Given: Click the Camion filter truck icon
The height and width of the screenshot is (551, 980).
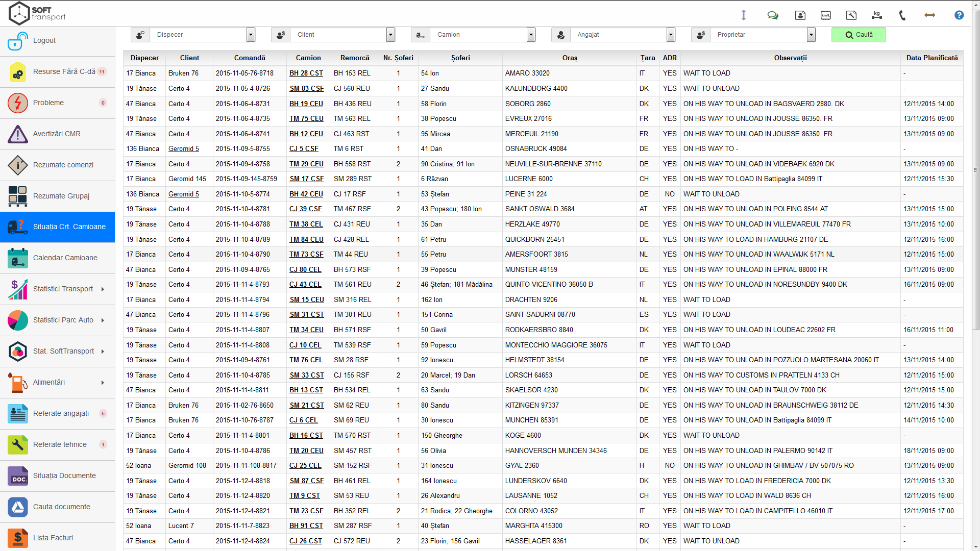Looking at the screenshot, I should 420,35.
